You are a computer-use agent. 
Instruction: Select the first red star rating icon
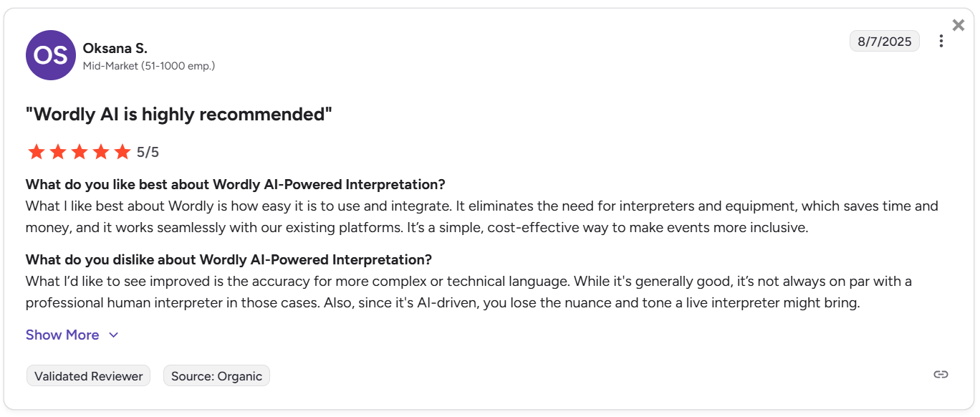coord(36,151)
